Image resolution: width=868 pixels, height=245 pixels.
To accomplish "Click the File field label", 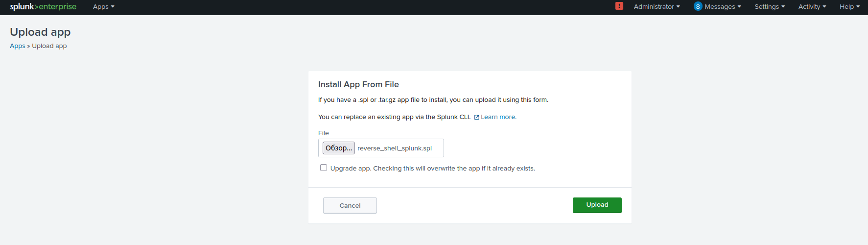I will pos(324,133).
